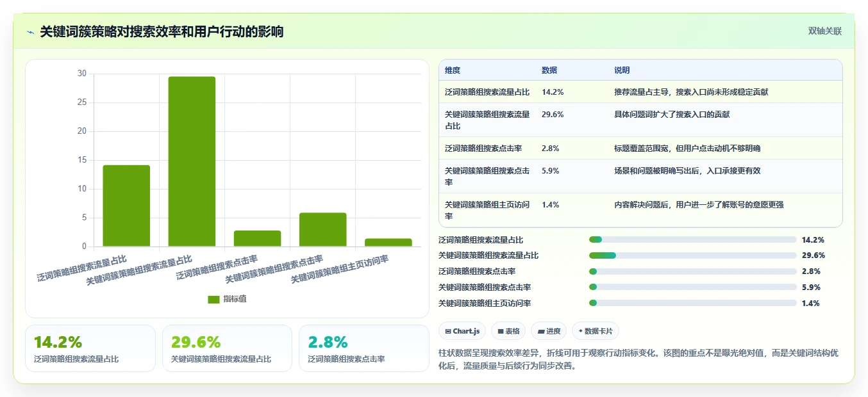Click the 2.8% data card
868x397 pixels.
click(x=363, y=348)
